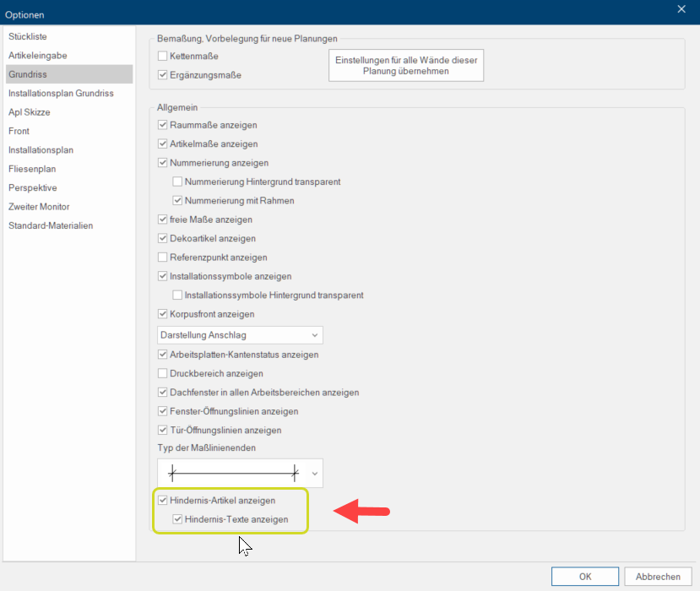Toggle Raummaße anzeigen checkbox
The height and width of the screenshot is (591, 700).
click(163, 125)
